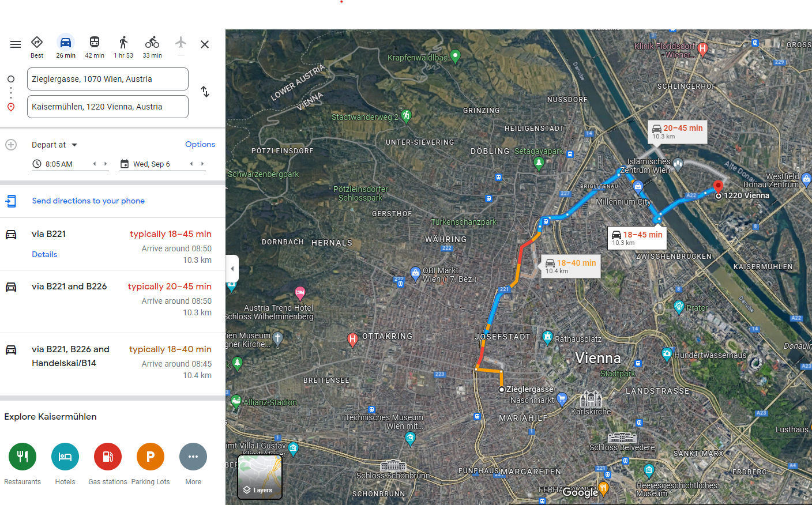Image resolution: width=812 pixels, height=505 pixels.
Task: Open the Layers map thumbnail
Action: [260, 476]
